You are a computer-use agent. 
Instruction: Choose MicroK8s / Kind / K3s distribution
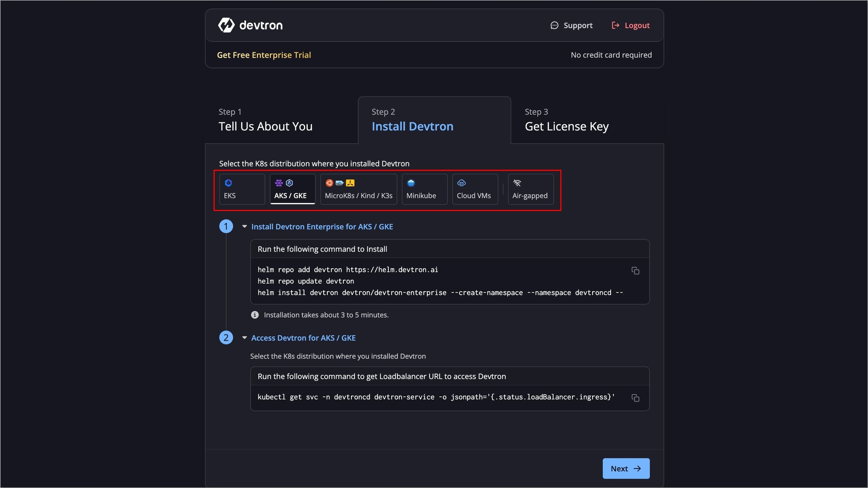coord(359,189)
